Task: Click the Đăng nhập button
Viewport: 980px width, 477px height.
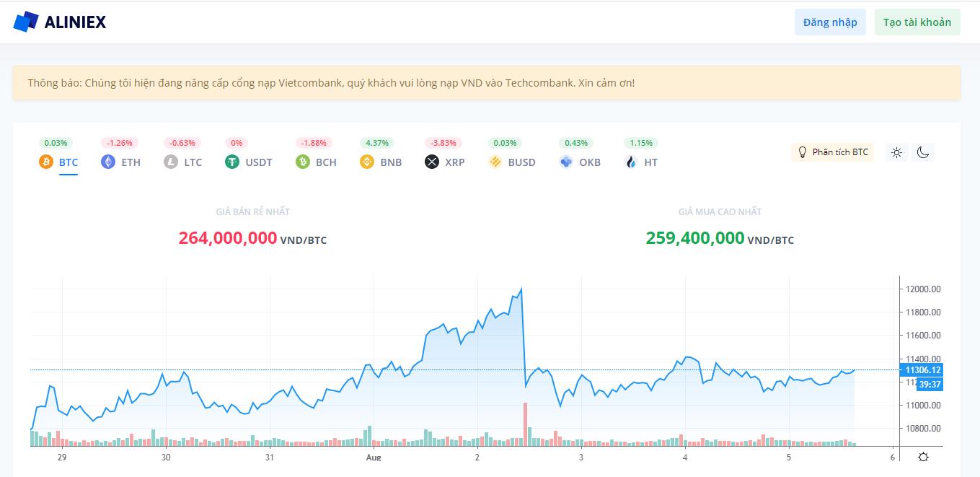Action: coord(830,22)
